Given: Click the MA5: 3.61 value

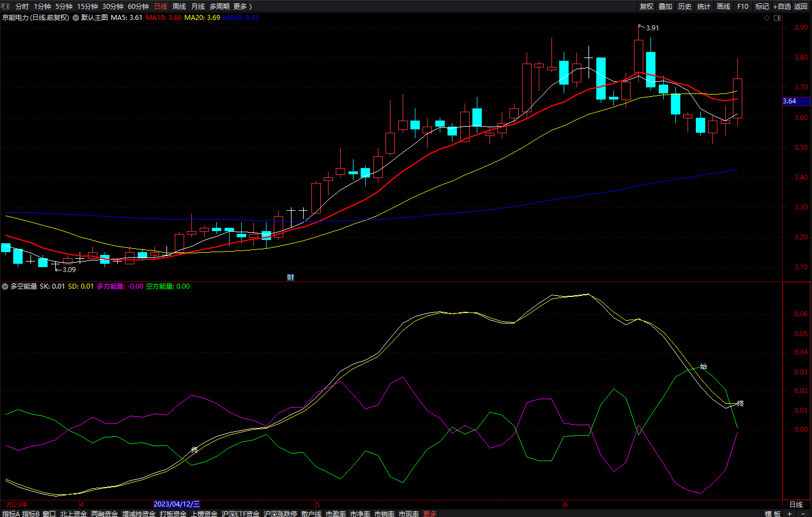Looking at the screenshot, I should 127,18.
